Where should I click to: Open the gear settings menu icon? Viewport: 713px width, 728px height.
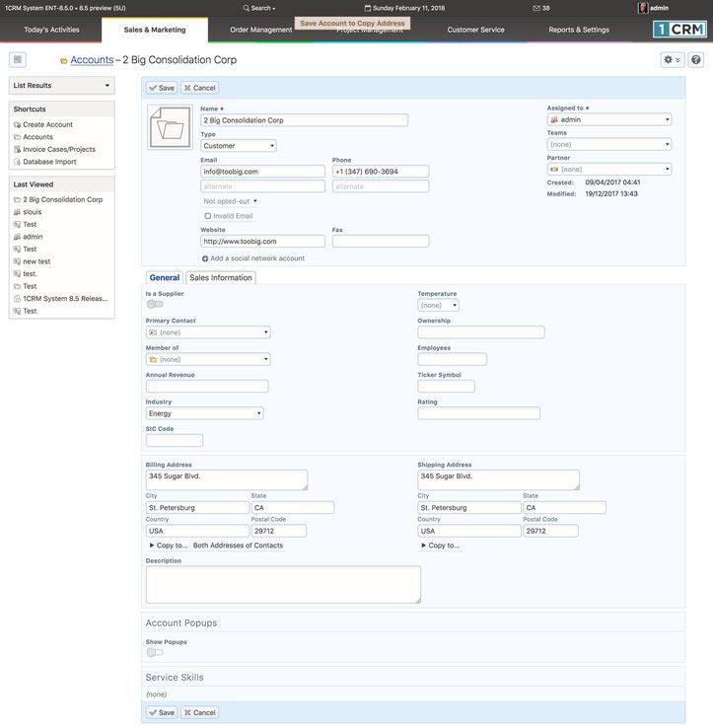[x=672, y=59]
